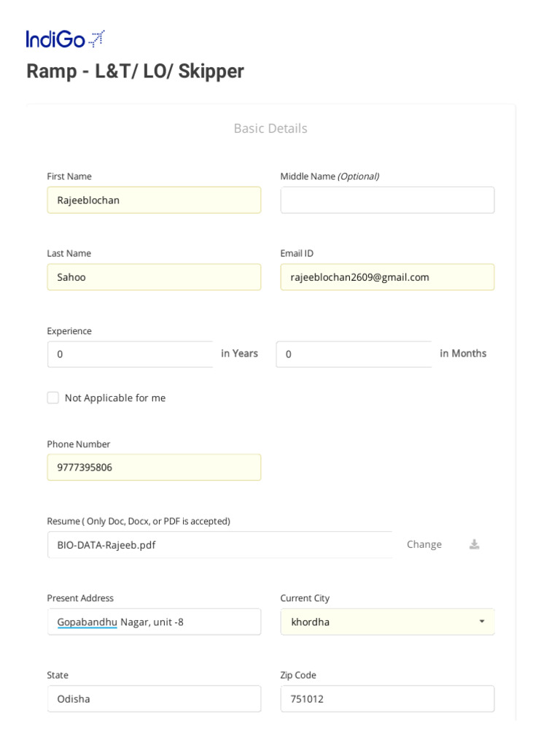Click the Middle Name field
The width and height of the screenshot is (560, 747).
(x=387, y=200)
